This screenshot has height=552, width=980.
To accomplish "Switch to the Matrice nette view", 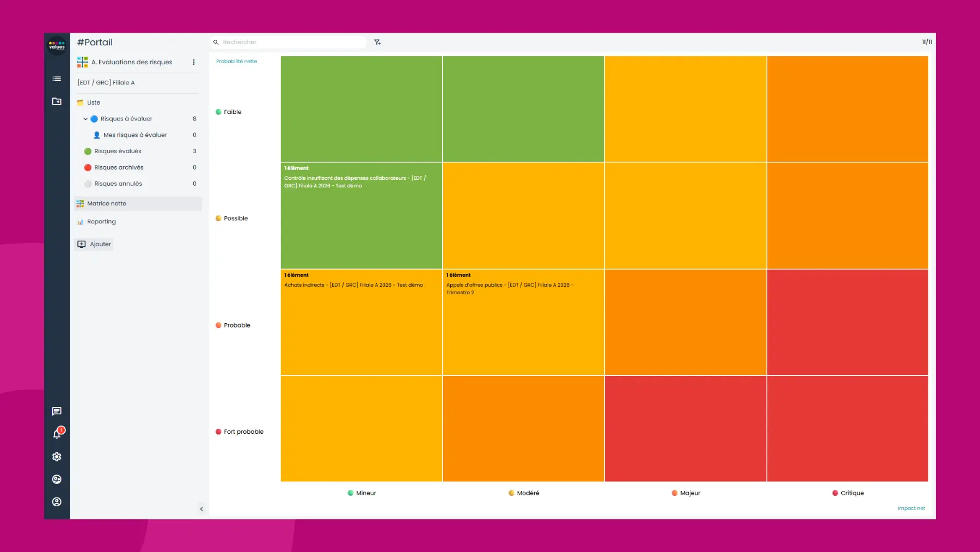I will [x=107, y=203].
